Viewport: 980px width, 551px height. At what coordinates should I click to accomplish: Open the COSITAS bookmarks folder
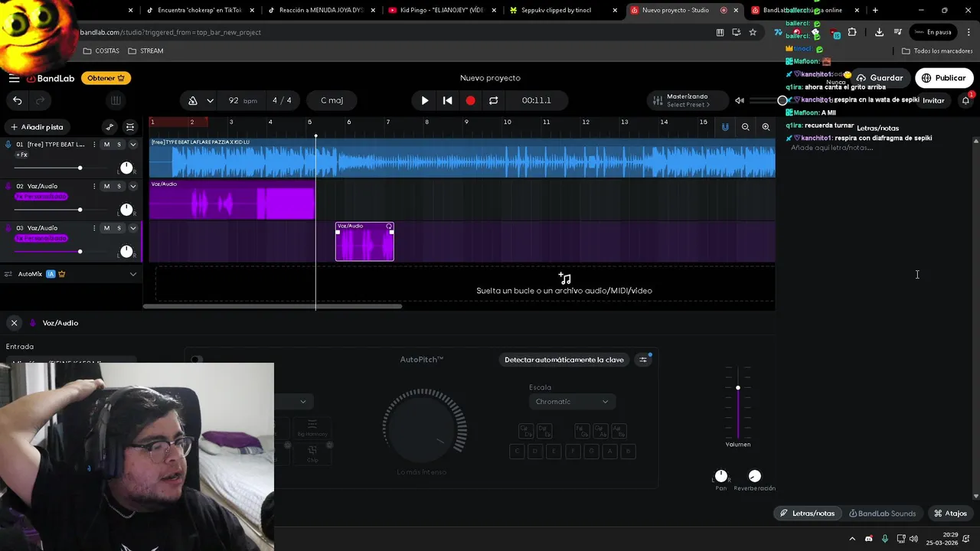101,51
